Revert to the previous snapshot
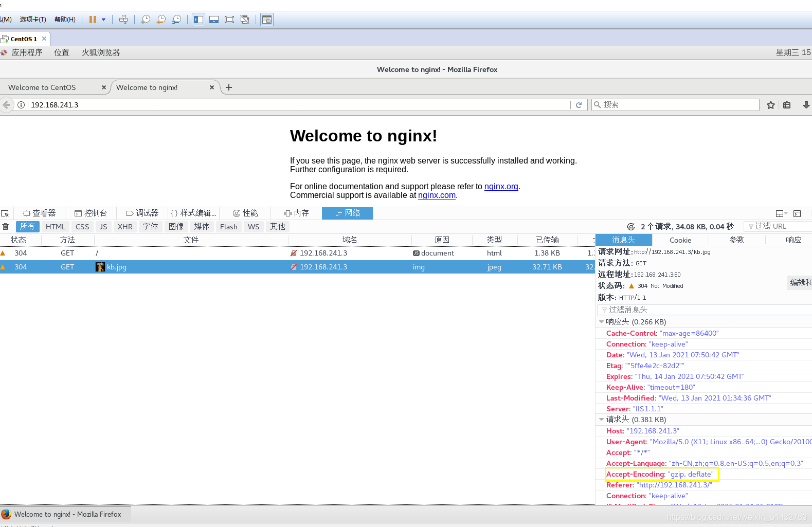812x527 pixels. [161, 20]
